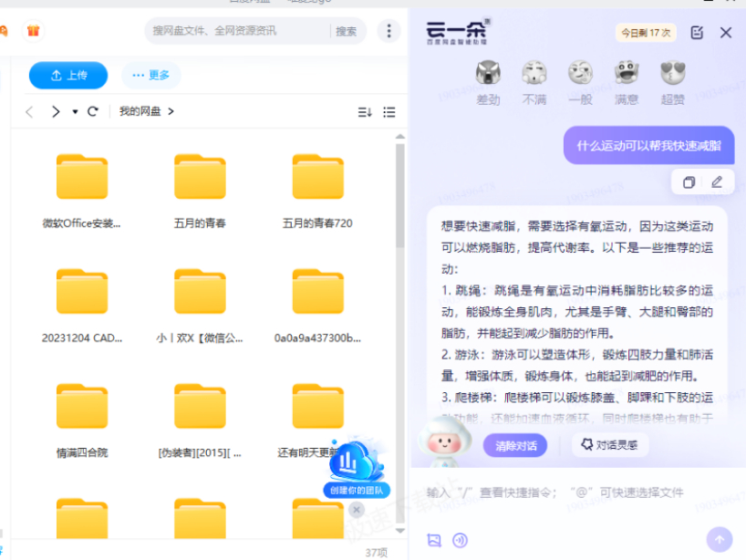
Task: Expand the chevron after 我的网盘
Action: click(x=171, y=111)
